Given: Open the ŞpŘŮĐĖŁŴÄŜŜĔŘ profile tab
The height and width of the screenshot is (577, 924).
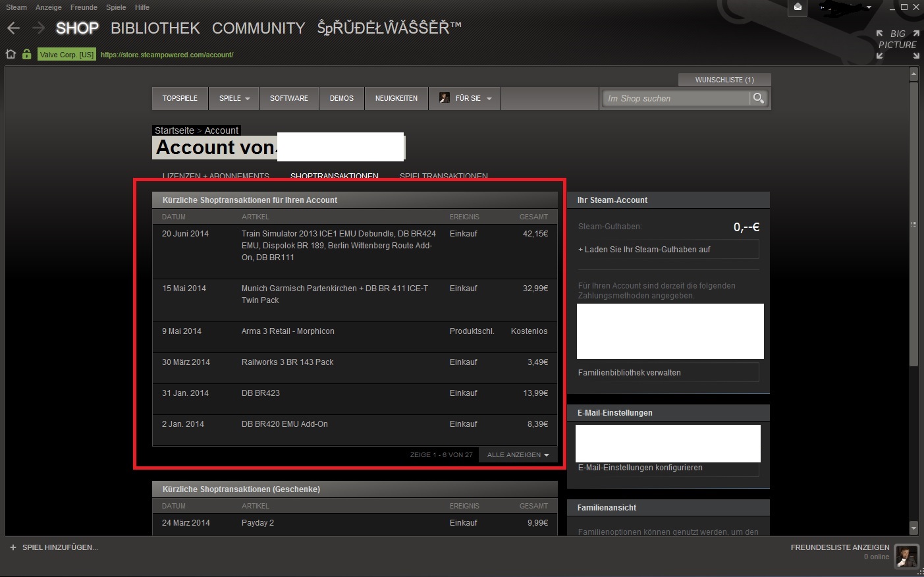Looking at the screenshot, I should pos(389,28).
